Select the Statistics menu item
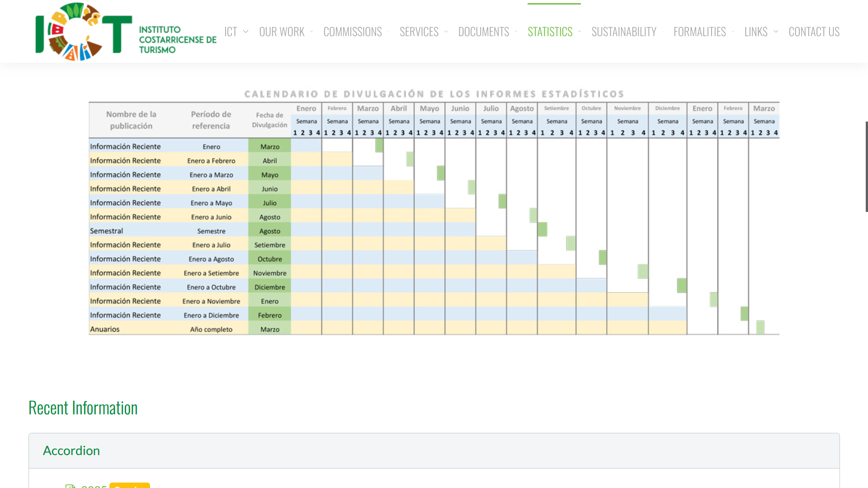Viewport: 868px width, 488px height. [550, 32]
